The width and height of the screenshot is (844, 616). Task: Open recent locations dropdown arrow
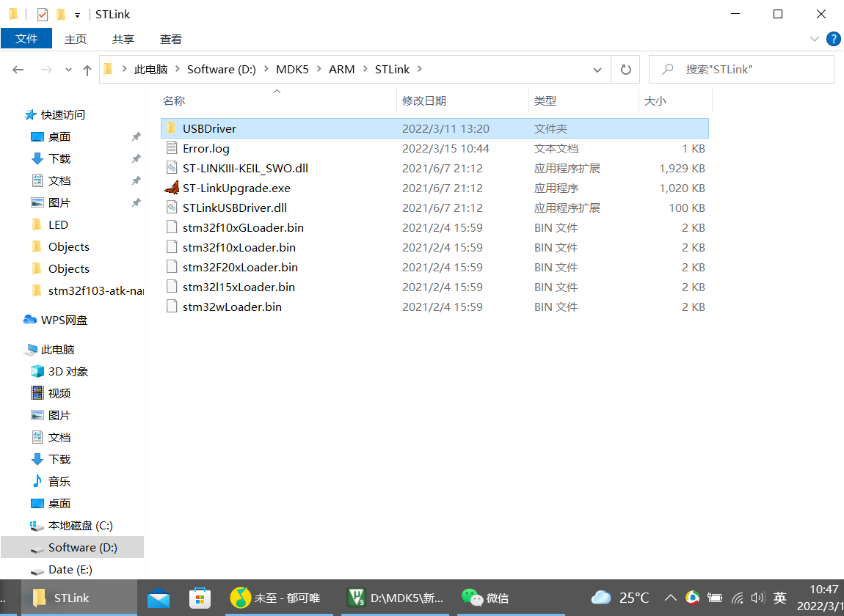pyautogui.click(x=68, y=70)
